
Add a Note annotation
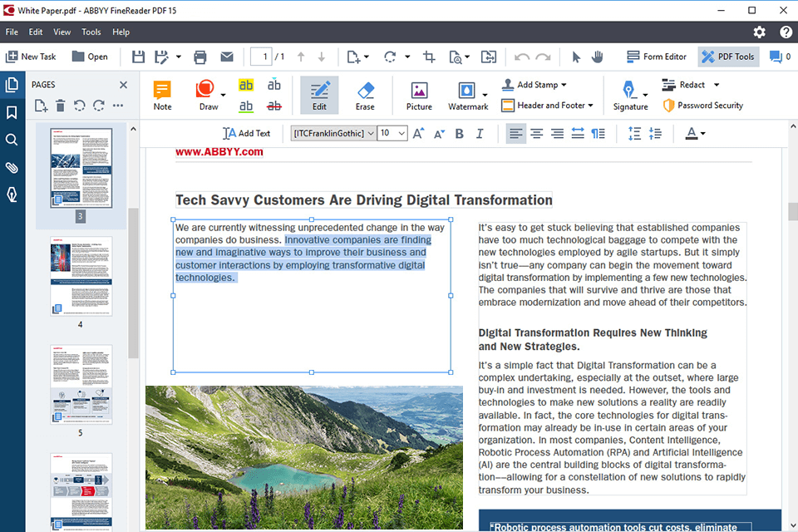pos(163,96)
